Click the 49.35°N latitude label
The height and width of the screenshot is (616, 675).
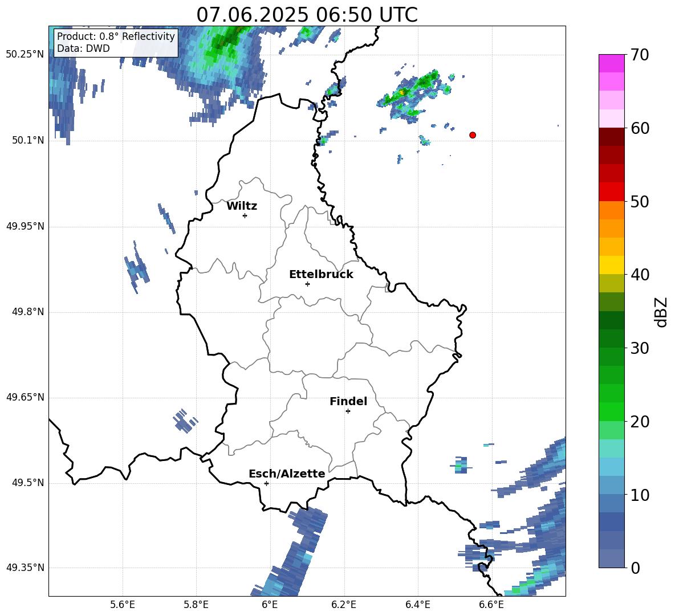point(25,568)
